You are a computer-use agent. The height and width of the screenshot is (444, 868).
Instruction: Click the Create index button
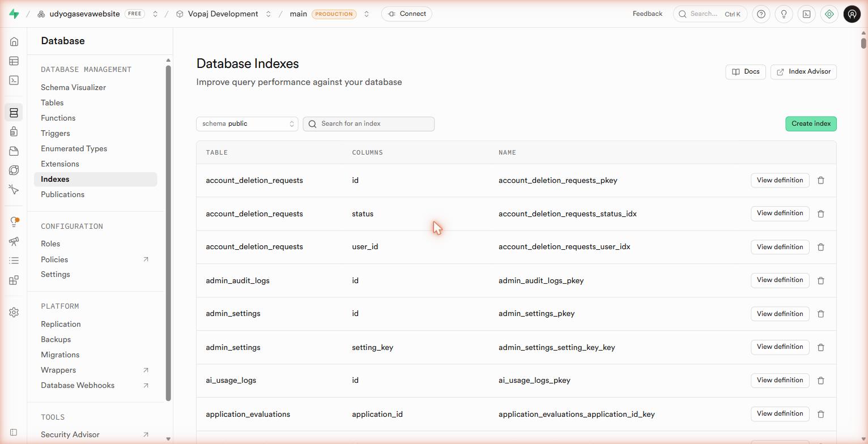pos(811,123)
